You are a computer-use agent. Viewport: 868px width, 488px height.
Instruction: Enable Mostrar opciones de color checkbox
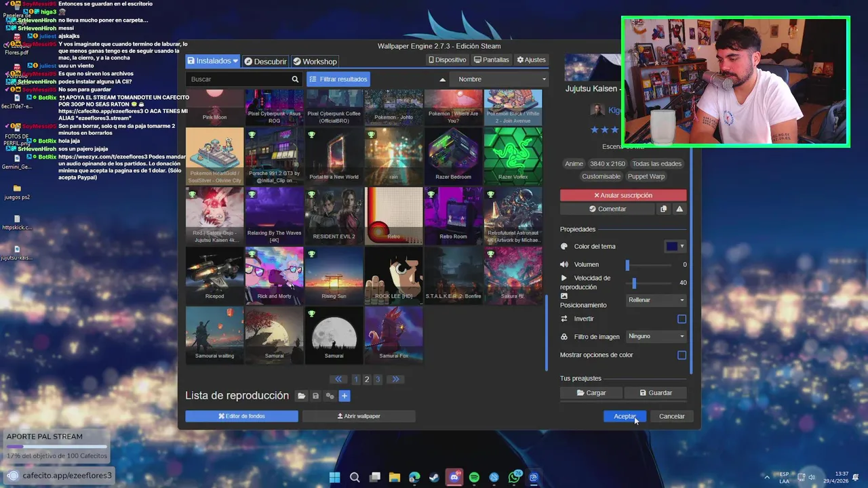pos(682,354)
